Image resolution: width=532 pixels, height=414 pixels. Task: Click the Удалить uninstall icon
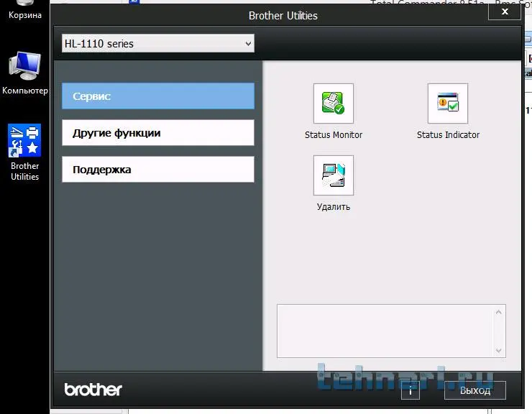[333, 175]
